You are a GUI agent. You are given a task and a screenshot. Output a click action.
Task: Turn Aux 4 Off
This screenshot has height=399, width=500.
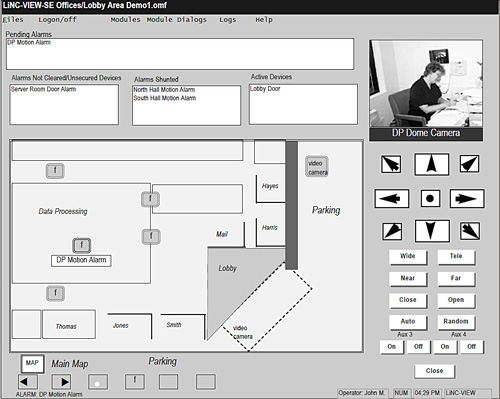(472, 347)
